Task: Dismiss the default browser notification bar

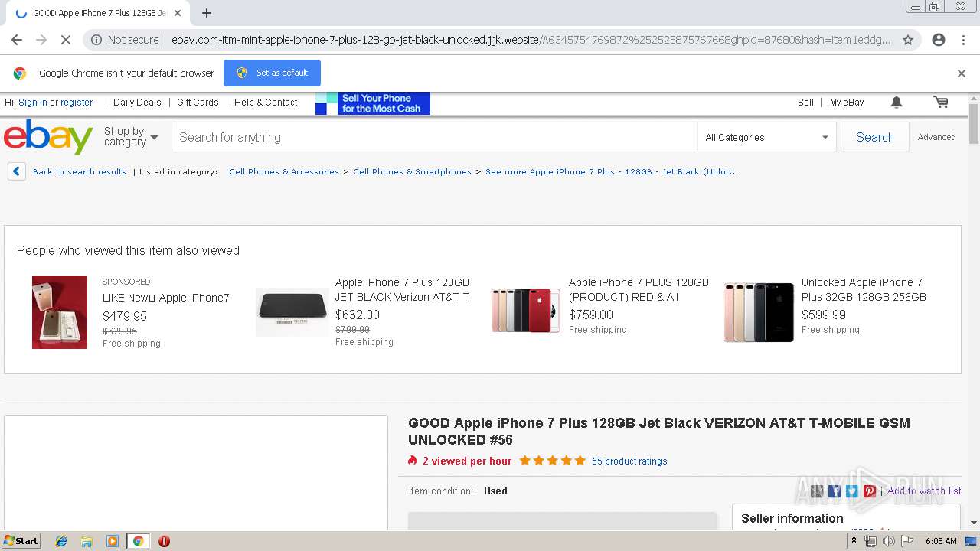Action: pos(962,73)
